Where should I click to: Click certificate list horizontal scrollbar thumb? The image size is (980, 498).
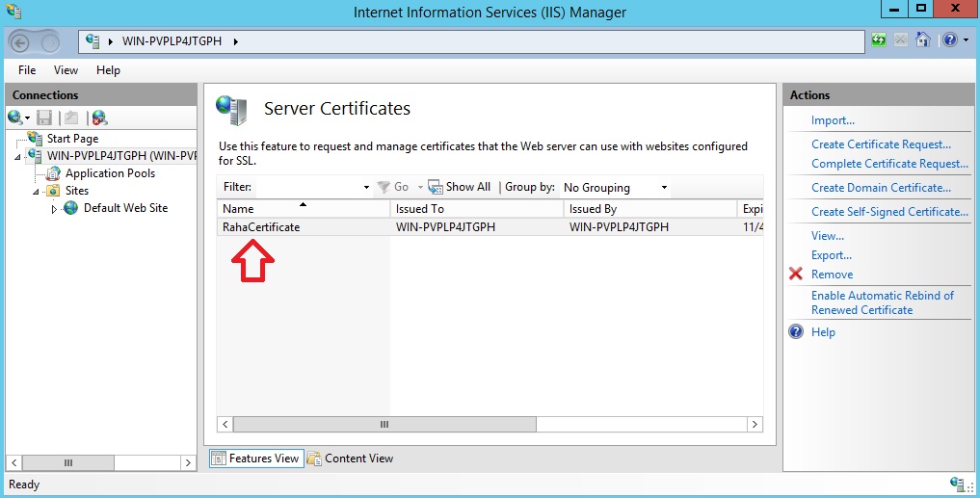[384, 424]
